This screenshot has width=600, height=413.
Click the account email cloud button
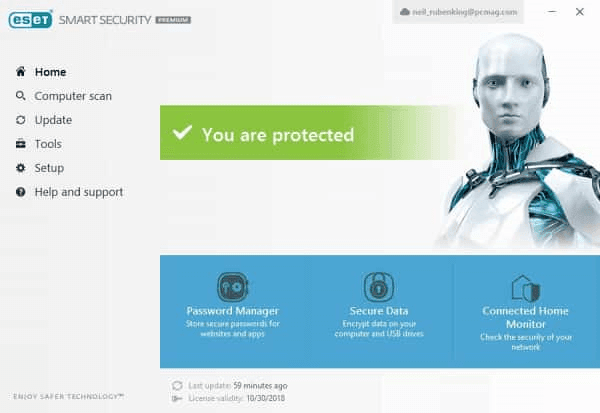coord(458,12)
